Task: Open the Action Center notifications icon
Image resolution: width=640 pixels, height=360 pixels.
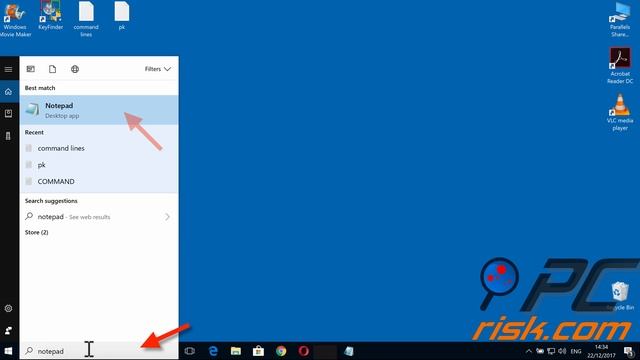Action: pyautogui.click(x=629, y=351)
